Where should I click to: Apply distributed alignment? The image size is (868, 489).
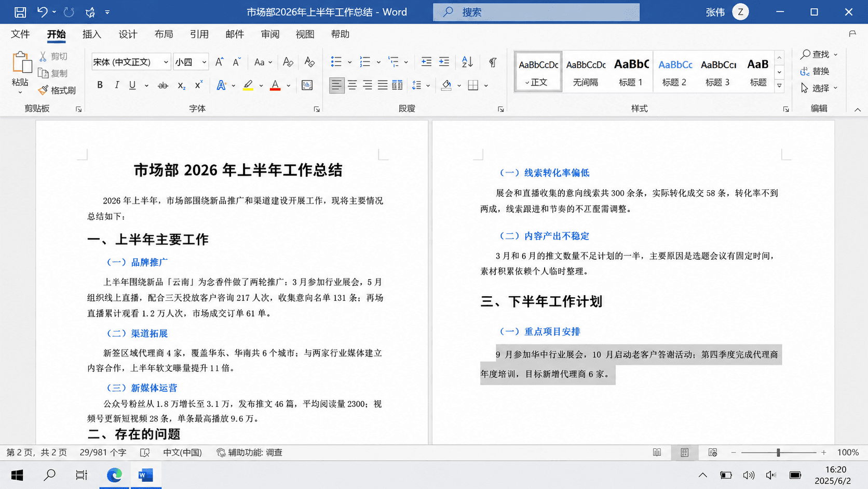coord(397,85)
